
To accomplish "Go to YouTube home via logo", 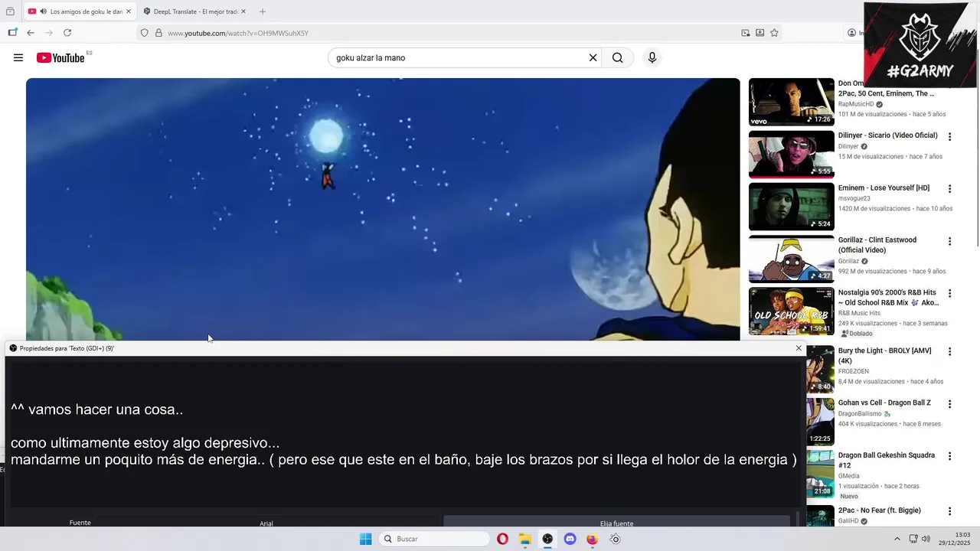I will coord(60,58).
